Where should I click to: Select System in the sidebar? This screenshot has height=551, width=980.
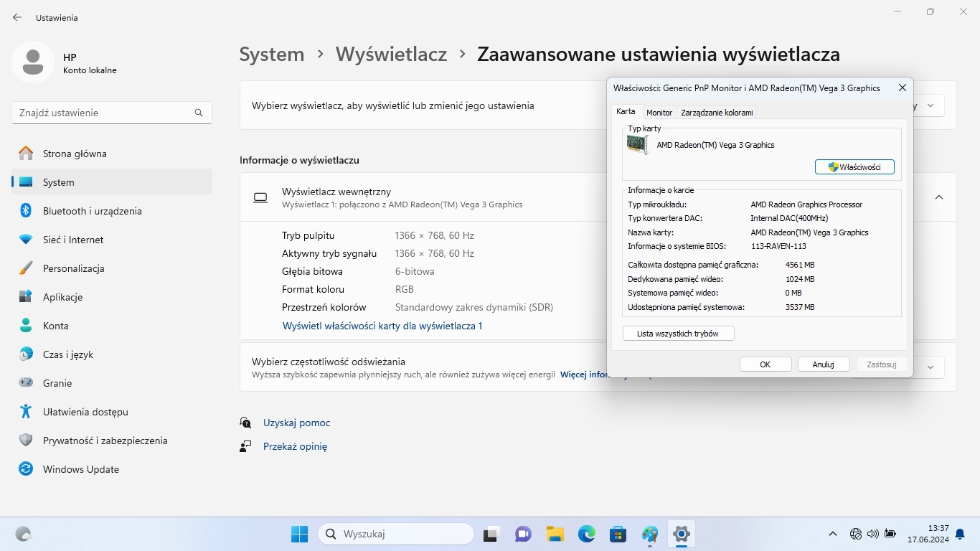pyautogui.click(x=112, y=182)
